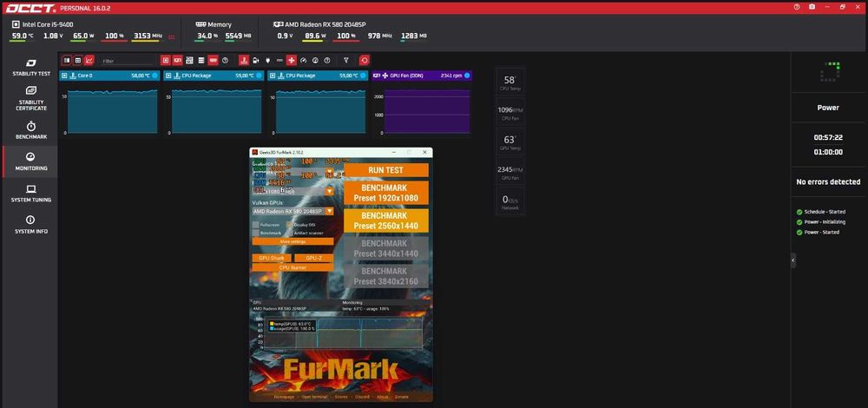Toggle the Display OSI checkbox in FurMark
The image size is (868, 408).
click(290, 225)
